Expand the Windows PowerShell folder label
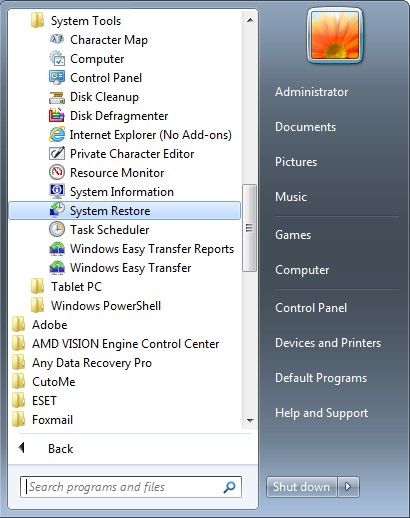Viewport: 410px width, 518px height. (106, 306)
